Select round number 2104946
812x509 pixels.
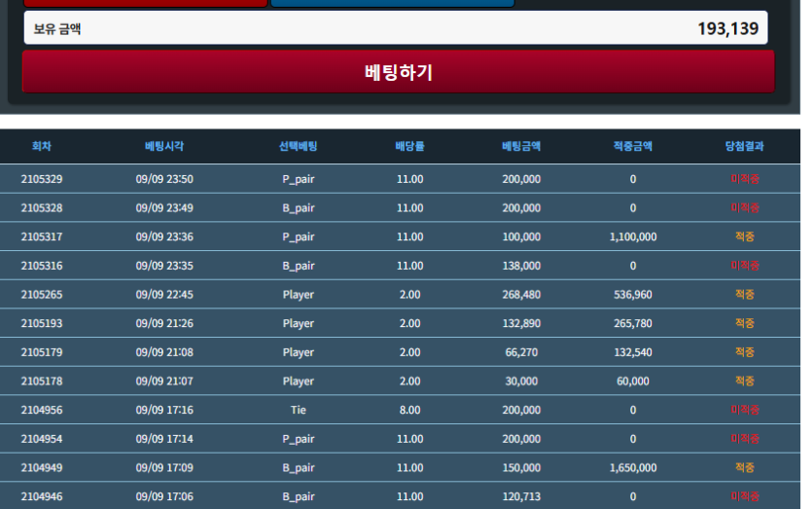pos(42,496)
